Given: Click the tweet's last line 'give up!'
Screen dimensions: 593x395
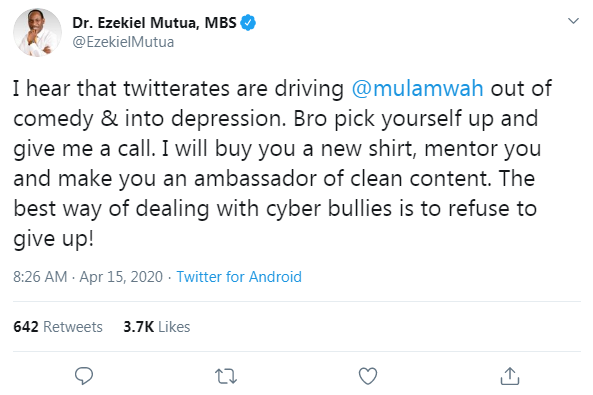Looking at the screenshot, I should tap(53, 239).
